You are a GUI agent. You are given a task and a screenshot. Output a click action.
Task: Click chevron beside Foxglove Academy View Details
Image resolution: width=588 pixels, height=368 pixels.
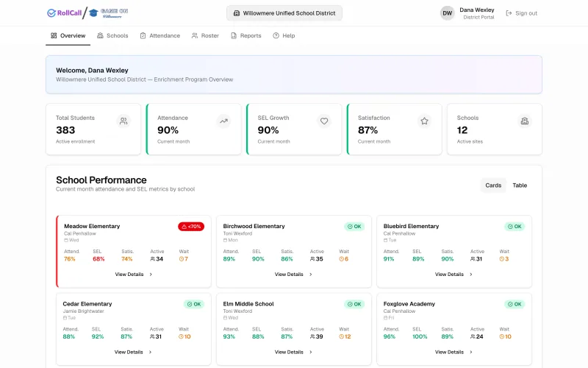(x=471, y=353)
